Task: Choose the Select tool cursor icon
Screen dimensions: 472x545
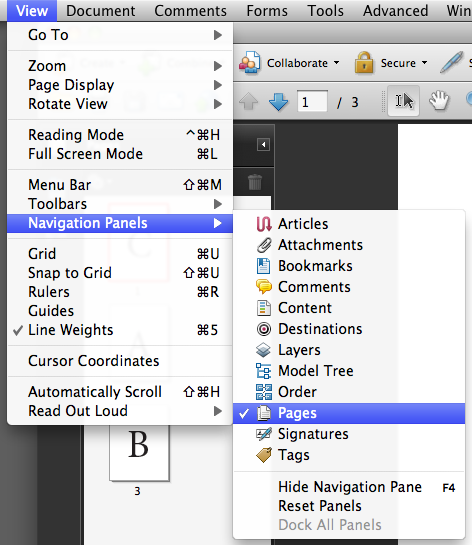Action: (x=404, y=101)
